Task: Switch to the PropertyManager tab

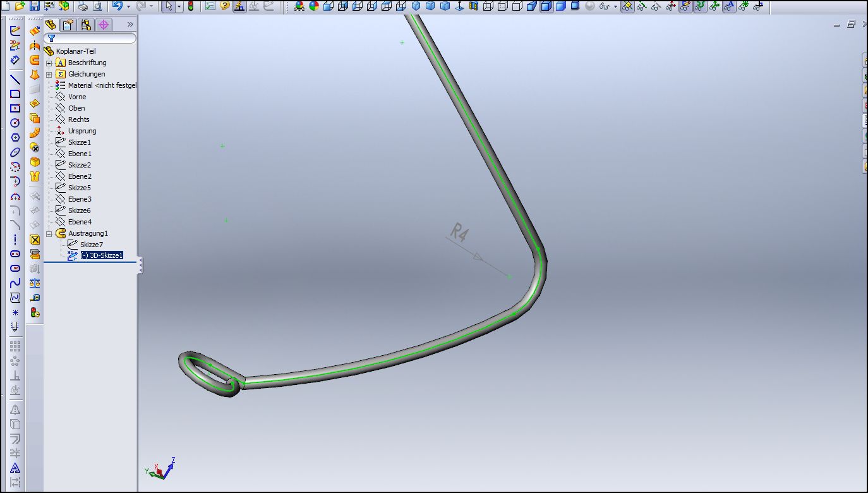Action: coord(68,25)
